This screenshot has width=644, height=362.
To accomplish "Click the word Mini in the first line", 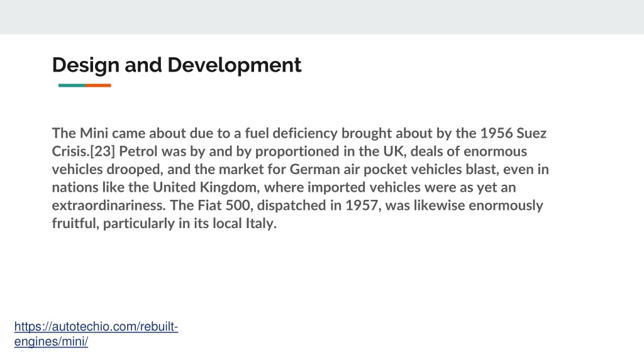I will tap(94, 133).
